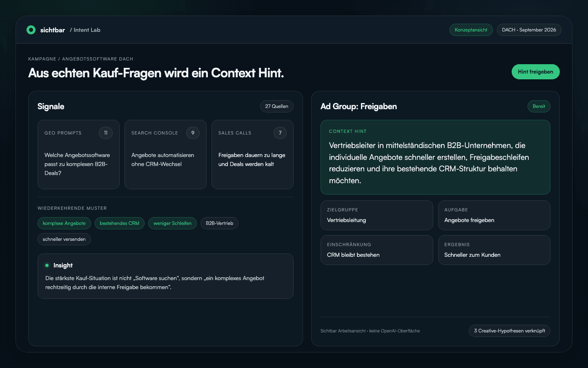This screenshot has height=368, width=588.
Task: Click the green Insight status dot
Action: click(x=47, y=265)
